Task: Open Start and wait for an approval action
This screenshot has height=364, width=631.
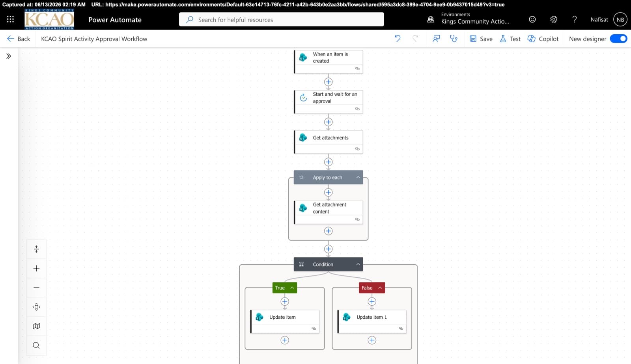Action: click(x=328, y=102)
